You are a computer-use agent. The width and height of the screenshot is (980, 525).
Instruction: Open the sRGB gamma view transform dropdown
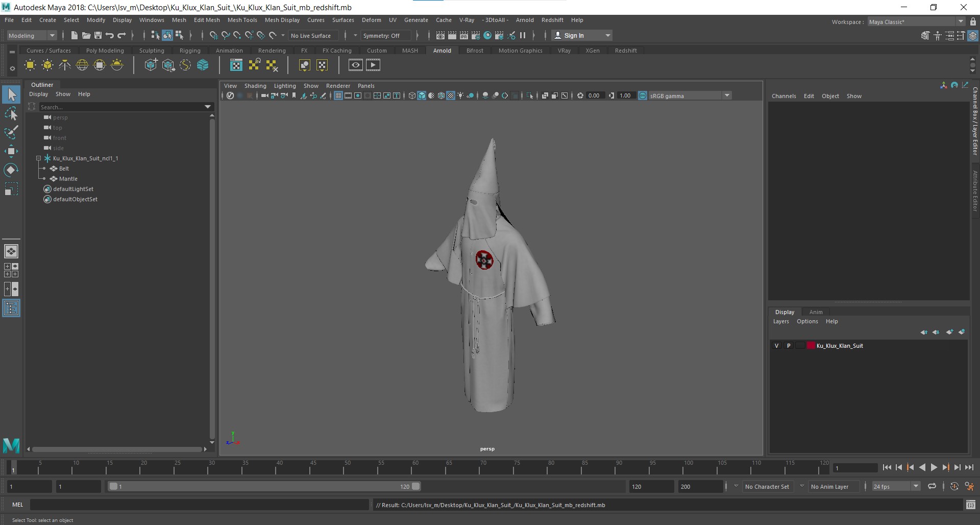click(x=690, y=96)
